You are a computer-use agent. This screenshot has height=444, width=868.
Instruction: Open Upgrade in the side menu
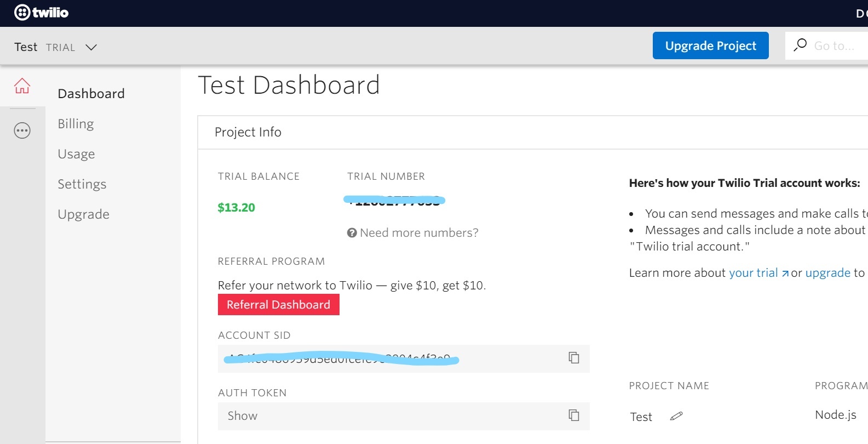tap(83, 214)
